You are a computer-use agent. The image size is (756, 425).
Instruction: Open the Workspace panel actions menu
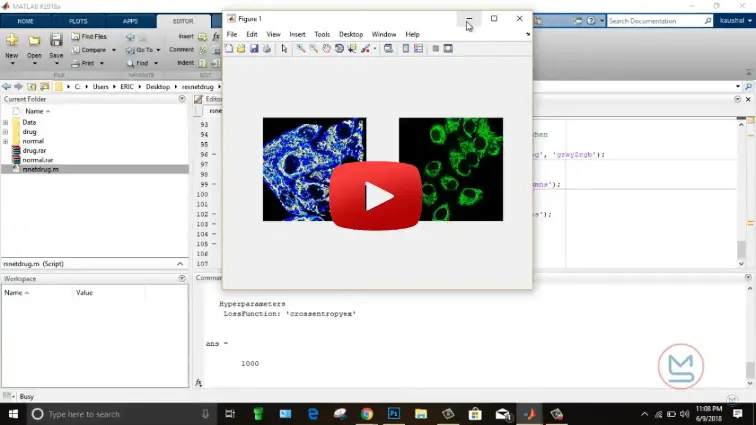click(182, 278)
